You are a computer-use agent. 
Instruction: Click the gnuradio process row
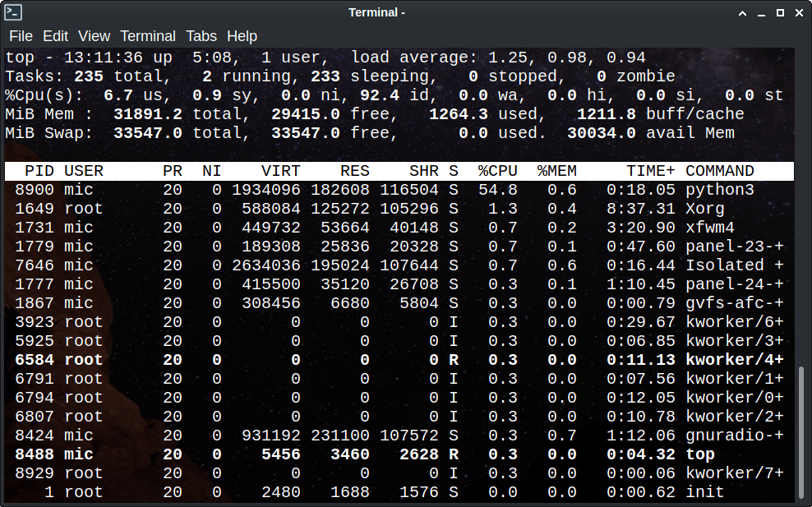coord(394,436)
